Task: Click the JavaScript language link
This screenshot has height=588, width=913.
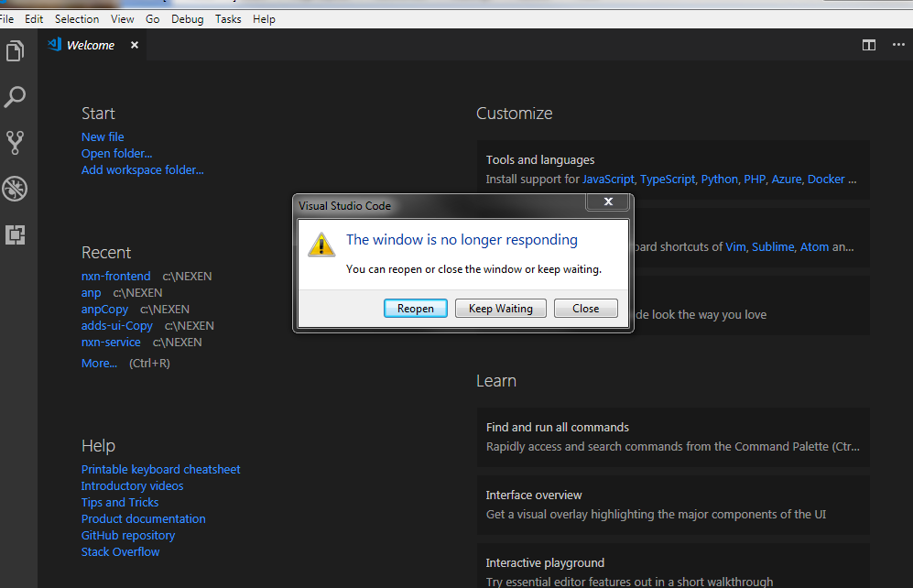Action: click(608, 180)
